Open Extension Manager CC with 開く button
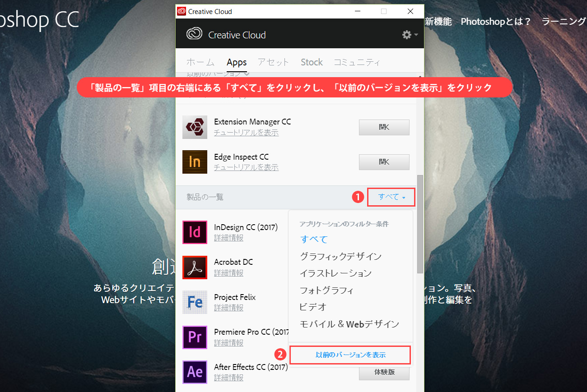 [384, 127]
